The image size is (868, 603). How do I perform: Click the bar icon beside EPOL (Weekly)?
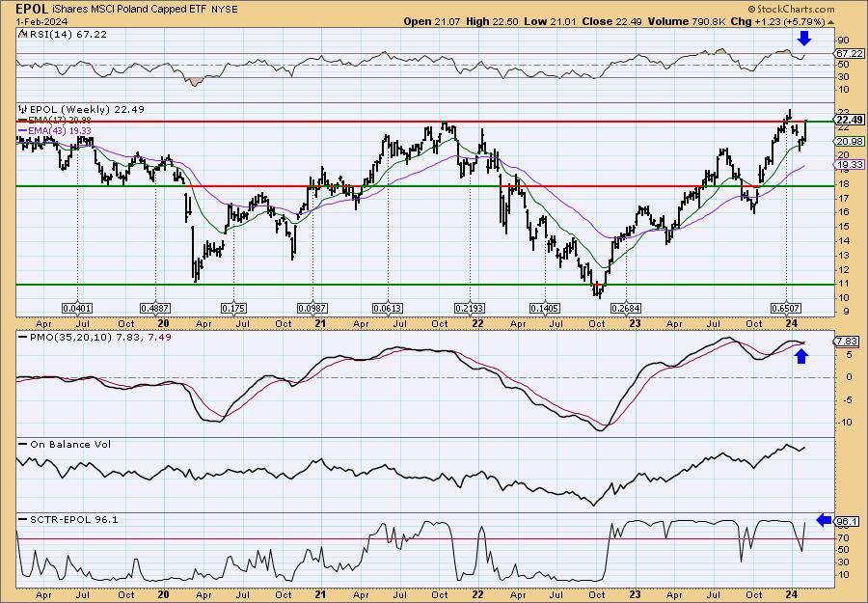(21, 109)
